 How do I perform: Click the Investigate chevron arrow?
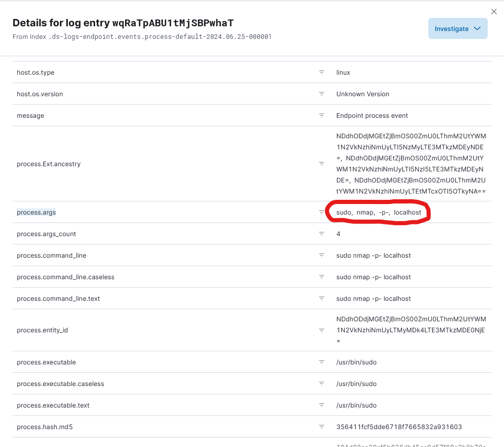[x=477, y=28]
